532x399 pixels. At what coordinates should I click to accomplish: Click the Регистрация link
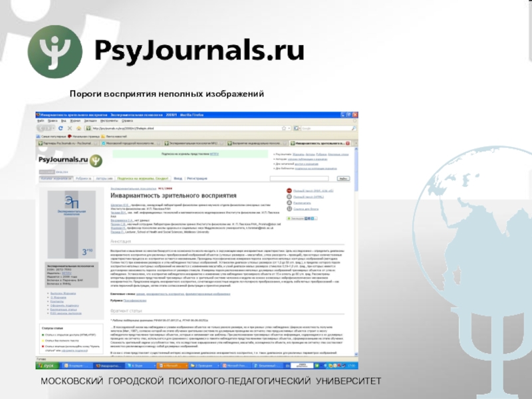point(197,178)
